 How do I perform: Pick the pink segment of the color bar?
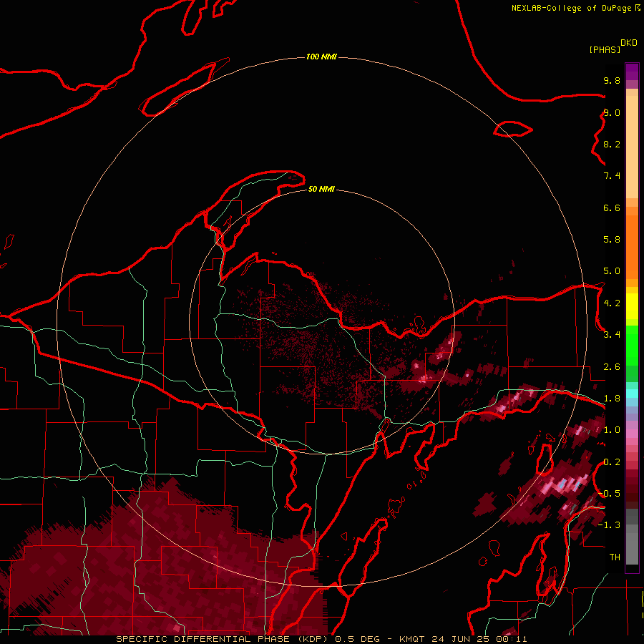click(632, 434)
